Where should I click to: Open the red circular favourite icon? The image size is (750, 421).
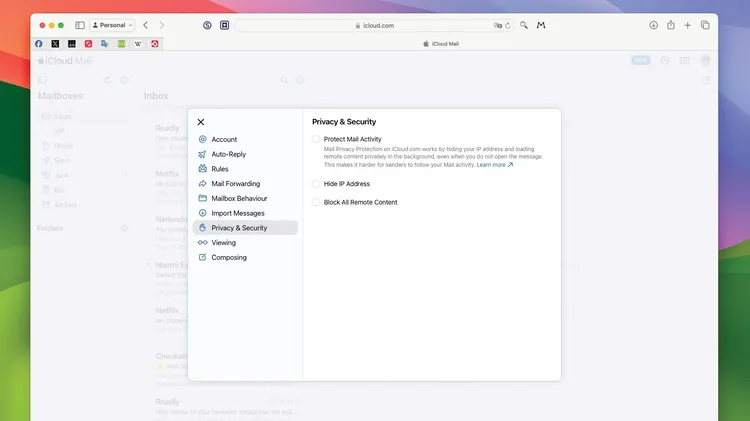pyautogui.click(x=154, y=44)
